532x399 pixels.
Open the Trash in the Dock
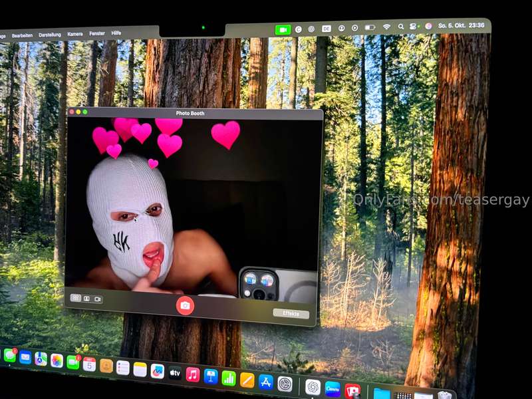(444, 395)
